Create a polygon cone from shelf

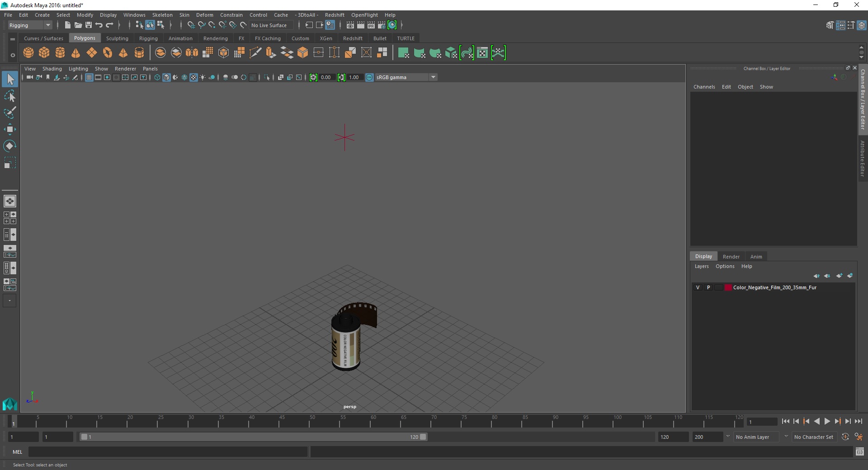coord(76,53)
